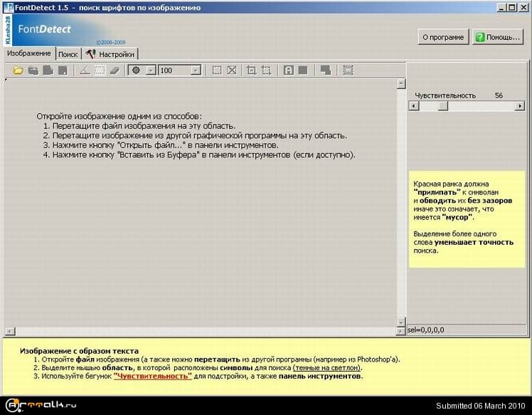This screenshot has width=532, height=415.
Task: Click the crop tool icon
Action: [x=251, y=70]
